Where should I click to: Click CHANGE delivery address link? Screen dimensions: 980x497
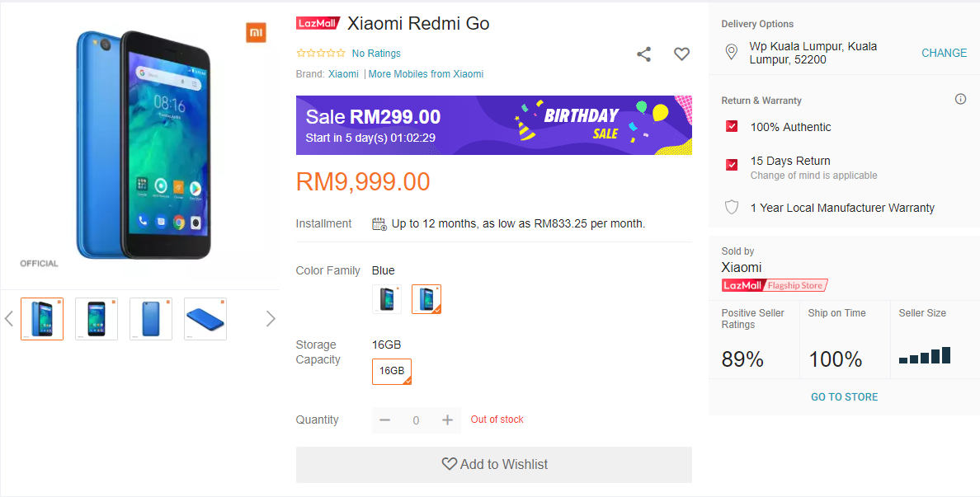click(944, 53)
